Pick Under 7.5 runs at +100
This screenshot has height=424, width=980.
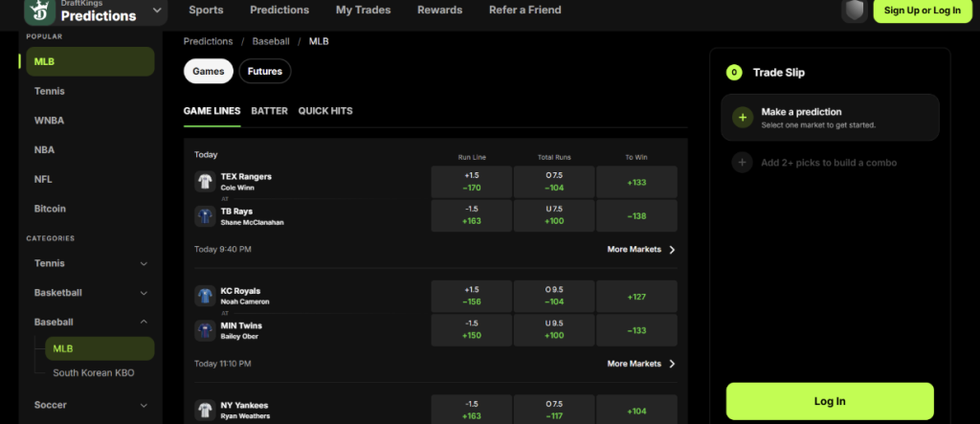pyautogui.click(x=554, y=215)
